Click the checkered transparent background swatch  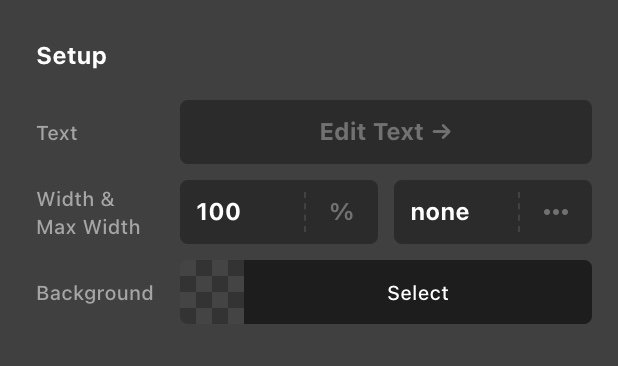coord(212,292)
